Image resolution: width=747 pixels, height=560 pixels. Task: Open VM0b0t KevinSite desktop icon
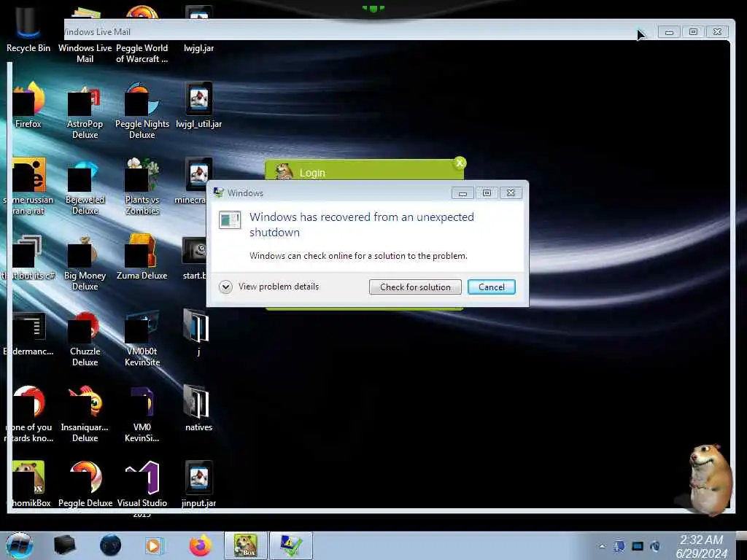click(142, 338)
